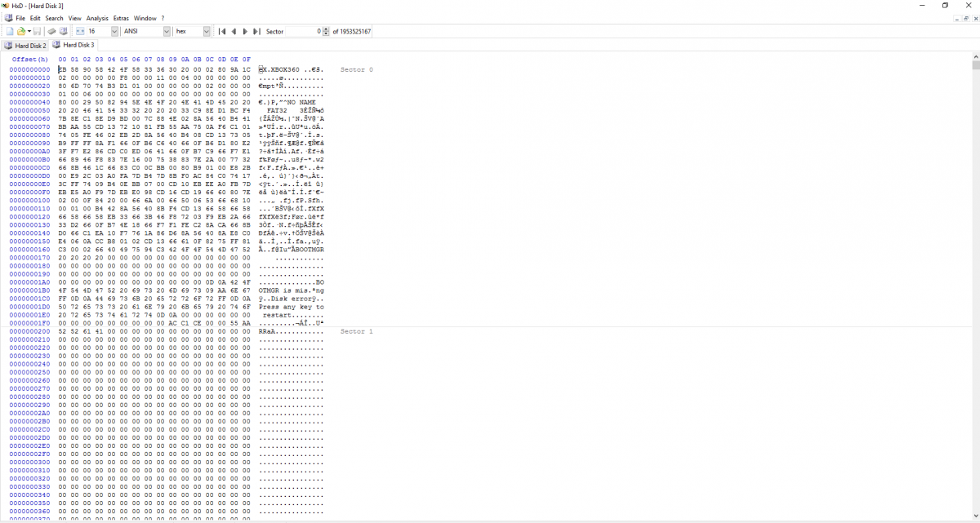Click offset row 0000000000 label
The image size is (980, 523).
29,70
